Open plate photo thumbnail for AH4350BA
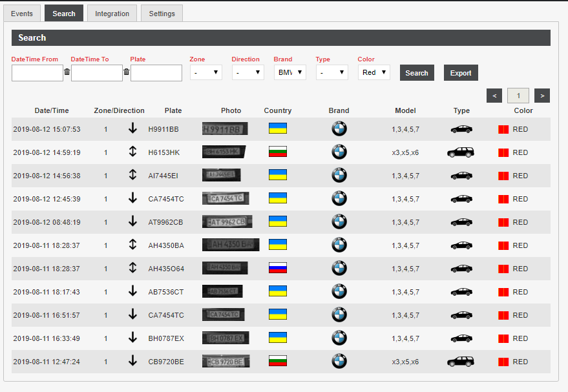568x392 pixels. (231, 245)
